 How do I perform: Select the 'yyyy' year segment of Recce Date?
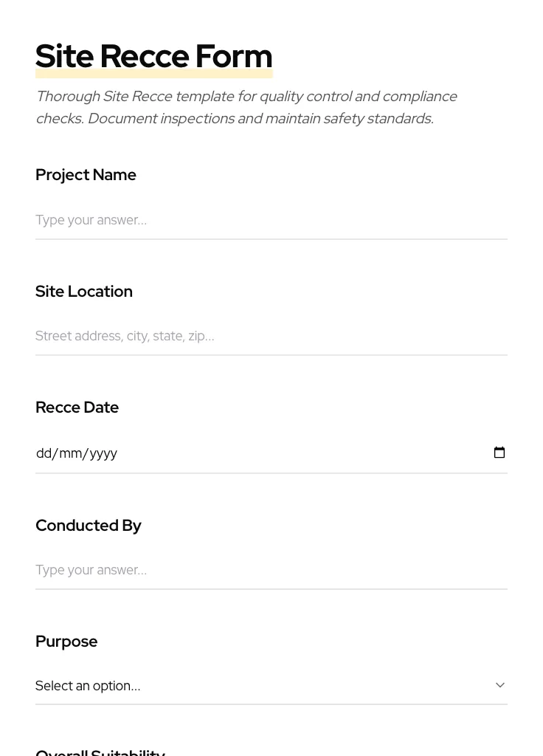click(x=103, y=453)
